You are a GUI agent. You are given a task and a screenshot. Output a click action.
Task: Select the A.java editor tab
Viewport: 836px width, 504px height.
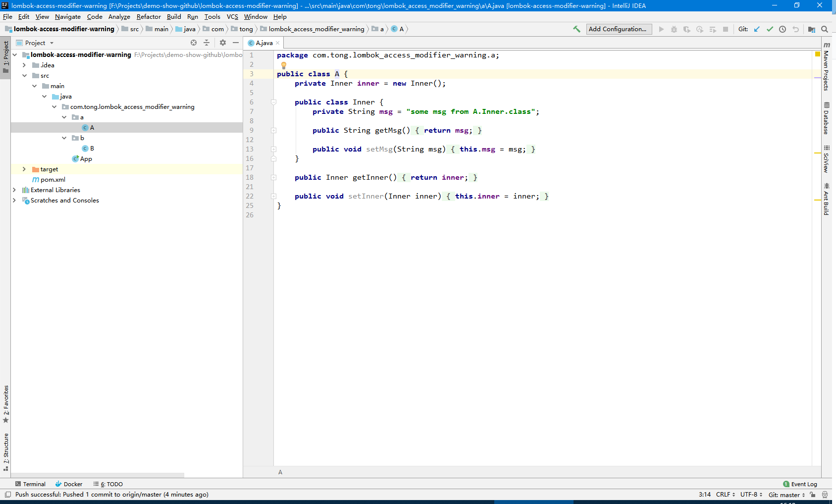264,43
